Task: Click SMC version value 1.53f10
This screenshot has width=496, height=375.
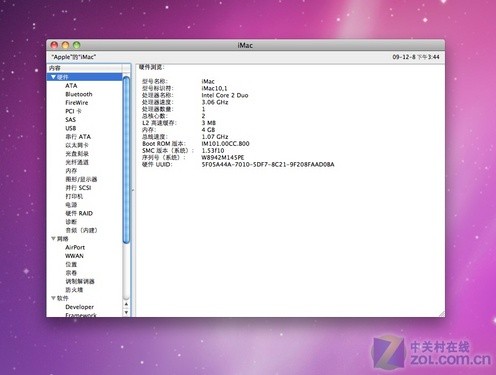Action: click(x=213, y=151)
